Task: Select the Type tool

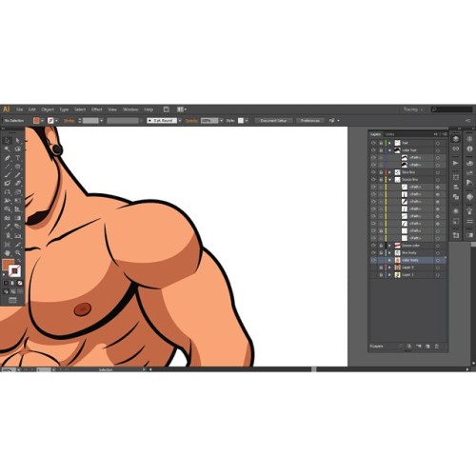Action: click(x=18, y=157)
